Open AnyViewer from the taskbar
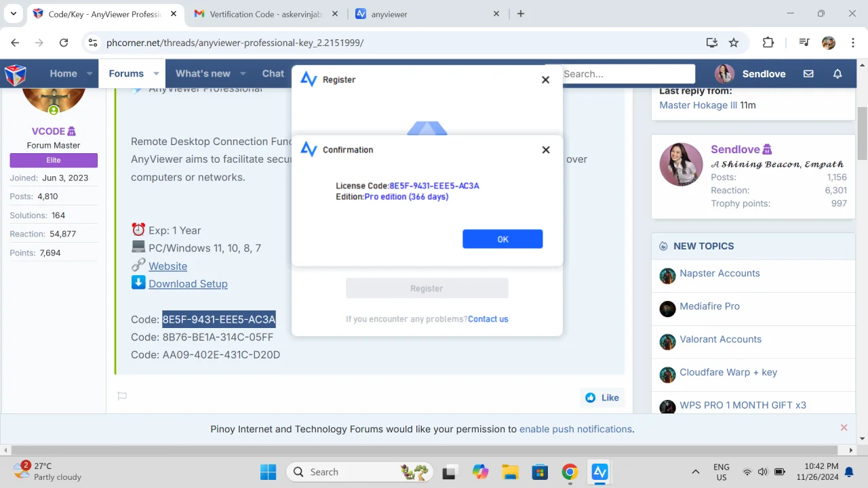The width and height of the screenshot is (868, 488). click(600, 472)
